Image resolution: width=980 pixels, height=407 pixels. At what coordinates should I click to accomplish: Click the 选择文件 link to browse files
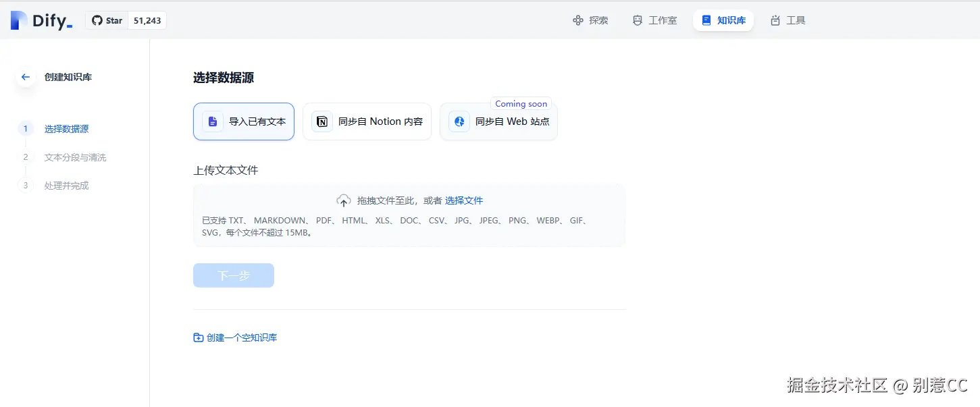[465, 200]
